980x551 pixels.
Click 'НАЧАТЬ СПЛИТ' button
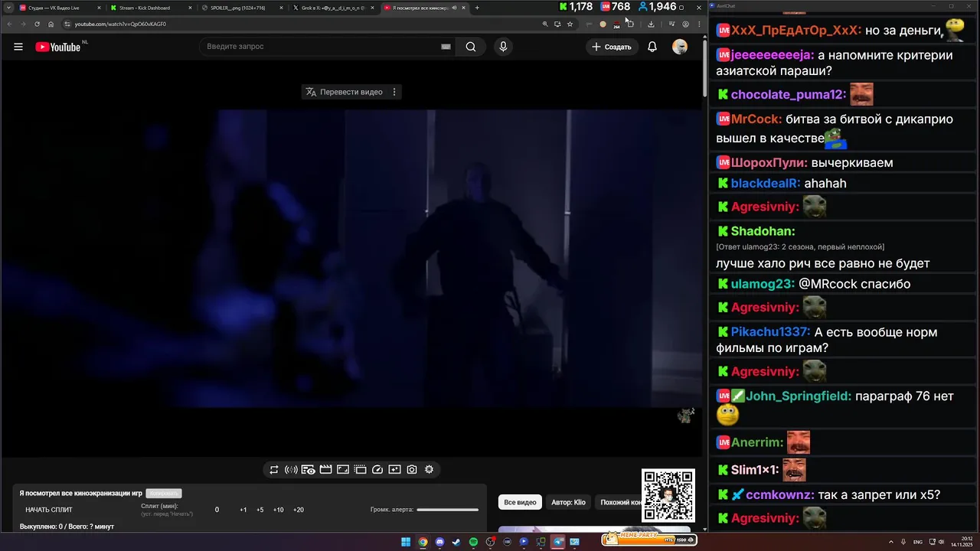[x=49, y=510]
